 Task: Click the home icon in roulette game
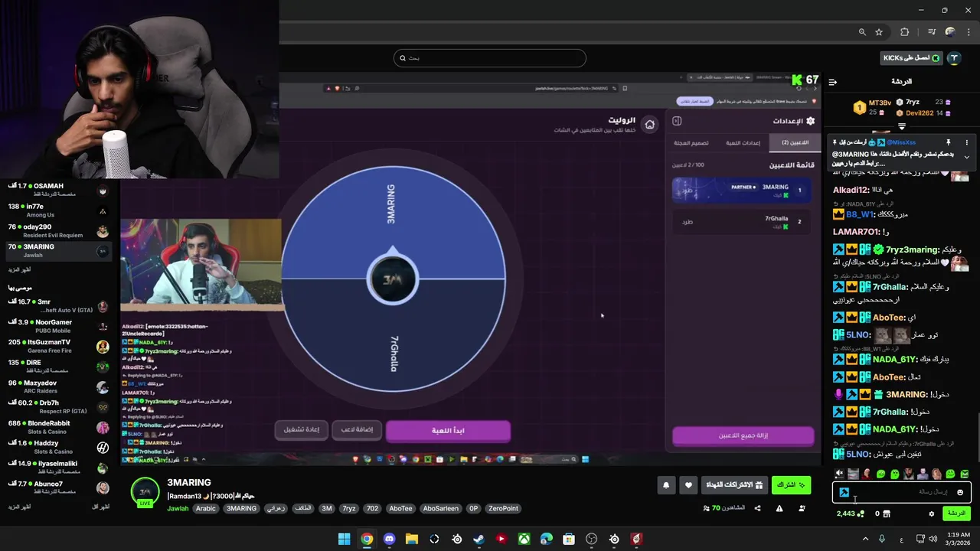pyautogui.click(x=650, y=124)
